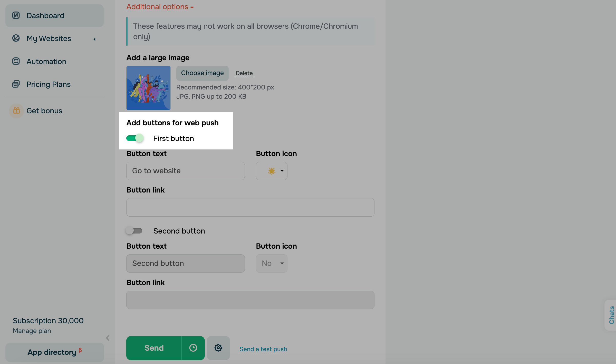Click the first Button link field

click(x=250, y=207)
